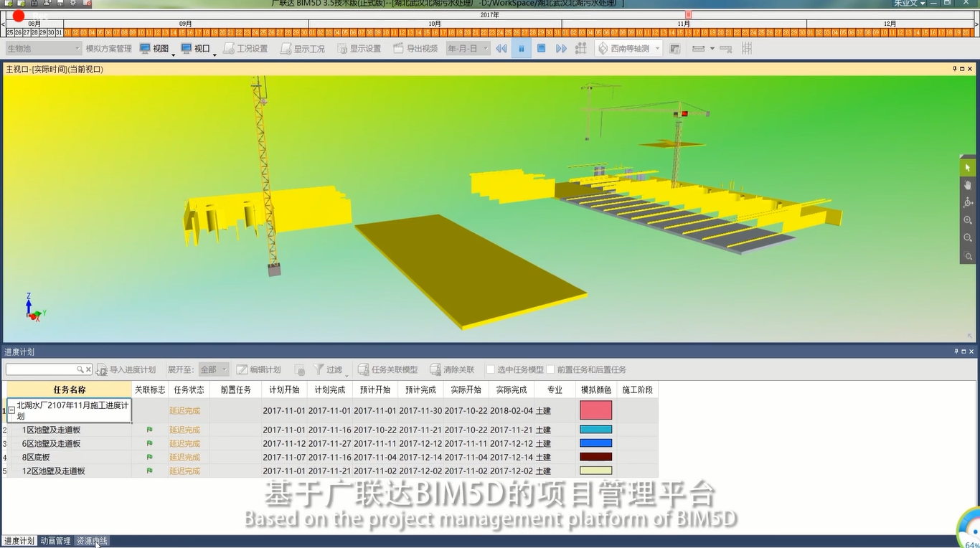The image size is (980, 548).
Task: Select the pan hand tool in viewport
Action: pyautogui.click(x=968, y=185)
